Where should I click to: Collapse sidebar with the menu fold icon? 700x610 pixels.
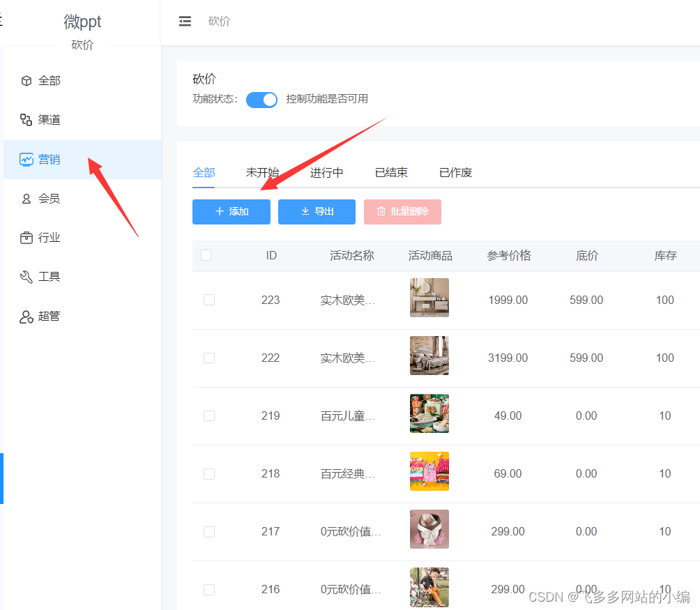185,21
